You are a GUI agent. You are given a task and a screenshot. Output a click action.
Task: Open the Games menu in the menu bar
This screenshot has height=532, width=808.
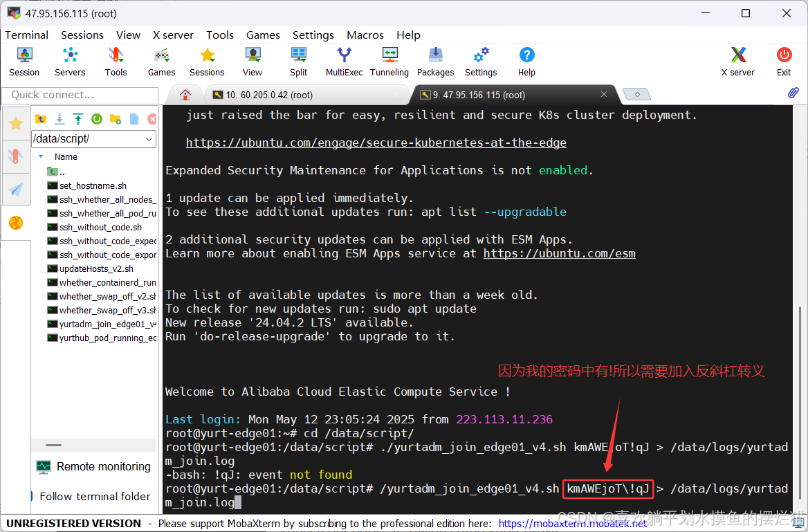(263, 35)
